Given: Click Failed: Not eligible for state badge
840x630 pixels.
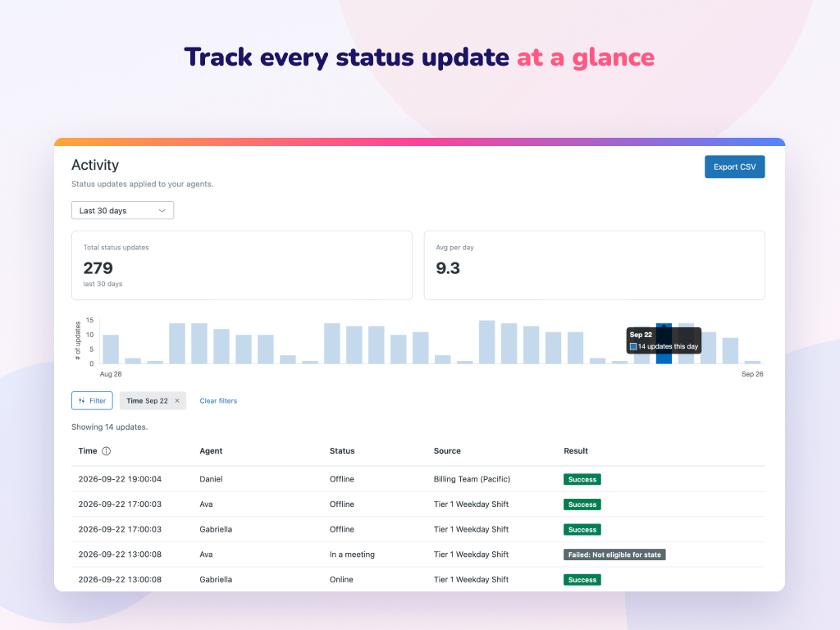Looking at the screenshot, I should click(x=614, y=555).
